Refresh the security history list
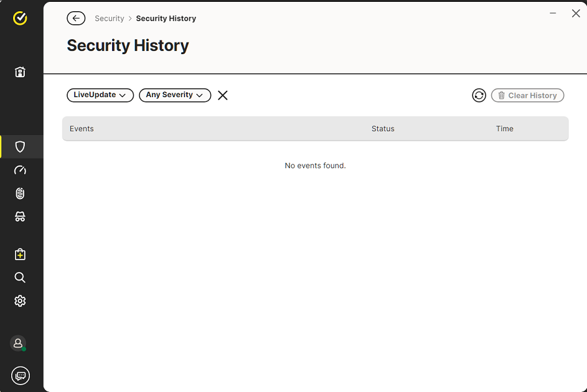This screenshot has height=392, width=587. (479, 95)
